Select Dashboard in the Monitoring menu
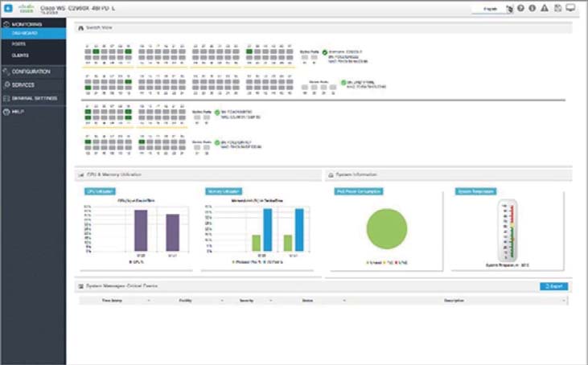The image size is (588, 365). [x=23, y=35]
